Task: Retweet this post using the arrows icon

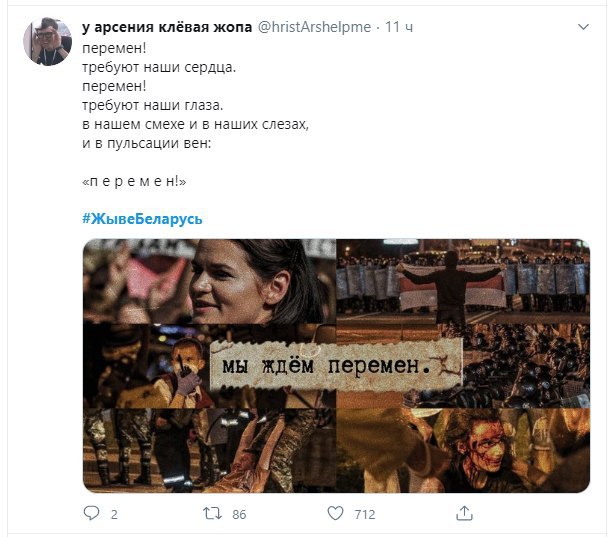Action: click(212, 513)
